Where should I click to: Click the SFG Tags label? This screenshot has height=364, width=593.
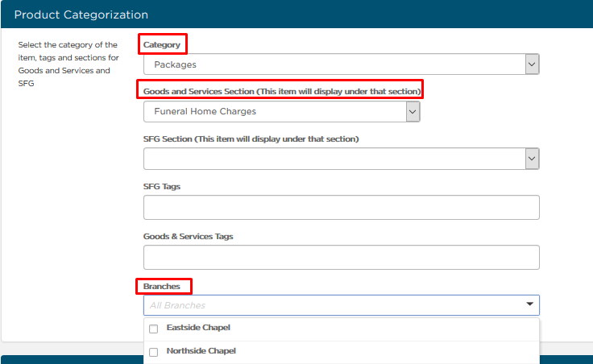pyautogui.click(x=161, y=187)
